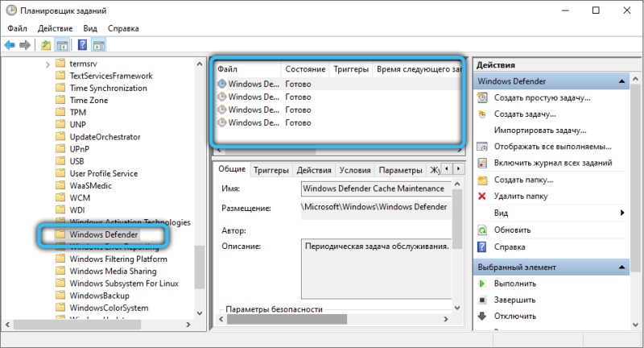
Task: Sort by the Состояние column header
Action: coord(305,69)
